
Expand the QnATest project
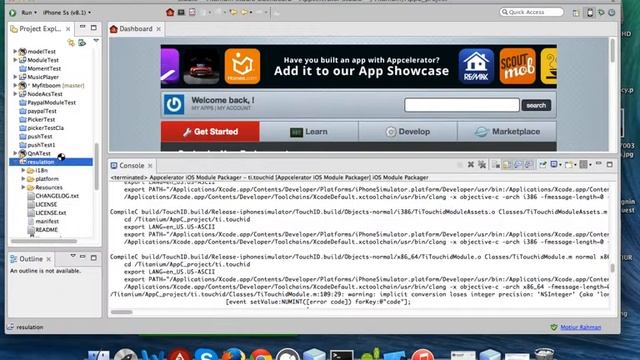click(15, 153)
